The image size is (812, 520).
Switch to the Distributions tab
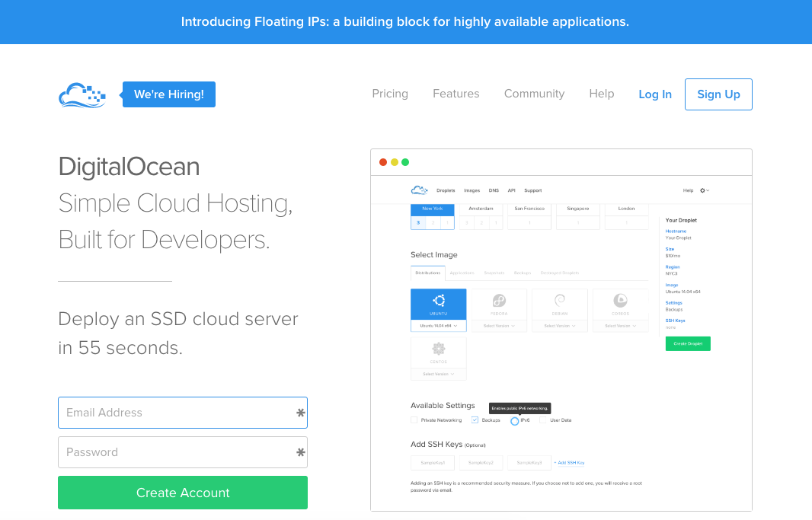pos(427,273)
